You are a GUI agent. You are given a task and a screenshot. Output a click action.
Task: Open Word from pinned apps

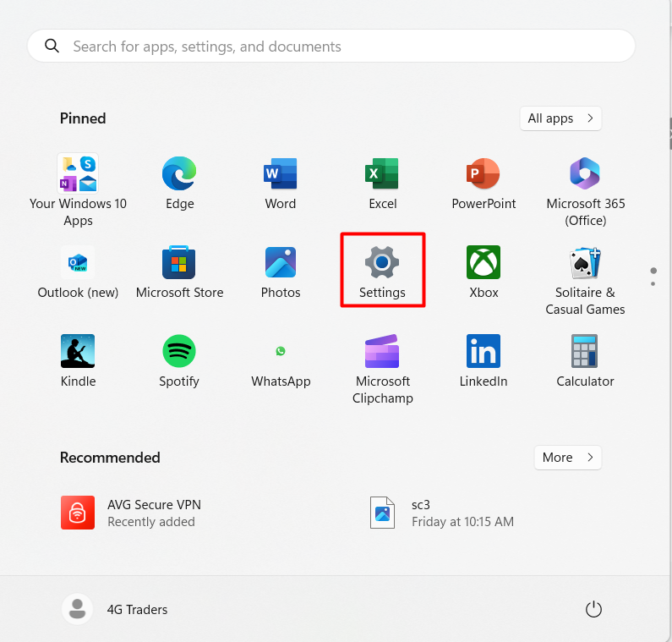pos(281,183)
